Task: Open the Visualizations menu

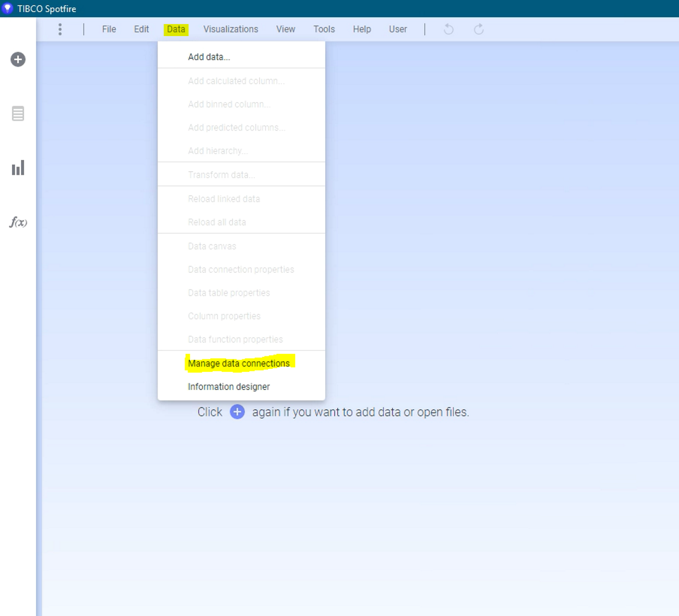Action: 231,29
